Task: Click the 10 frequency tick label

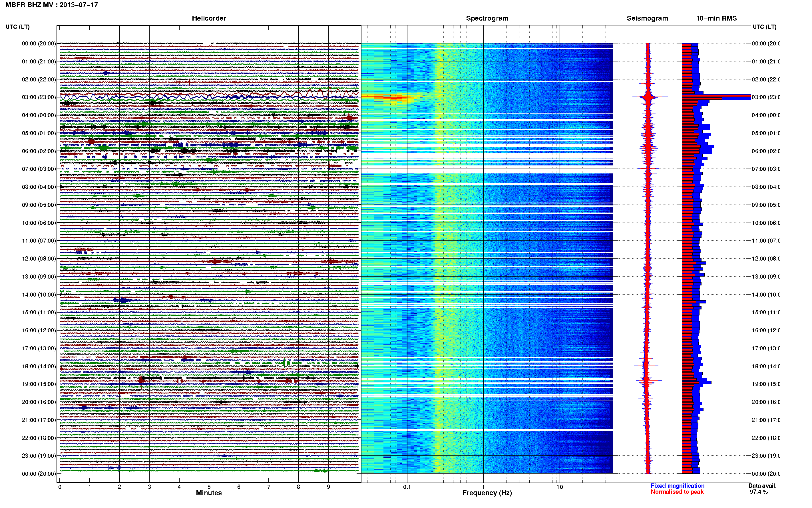Action: click(560, 487)
